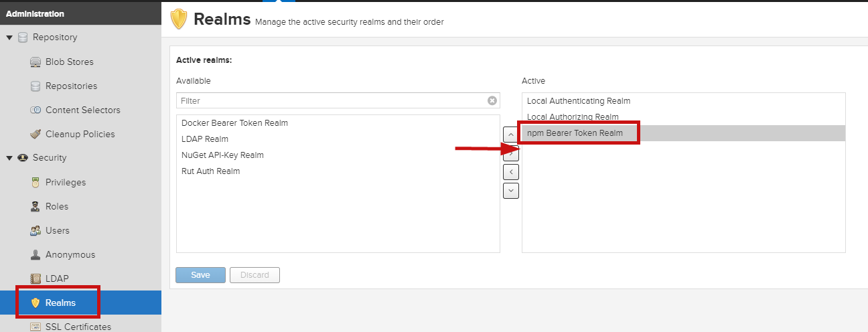This screenshot has width=868, height=332.
Task: Click the Content Selectors icon
Action: click(35, 110)
